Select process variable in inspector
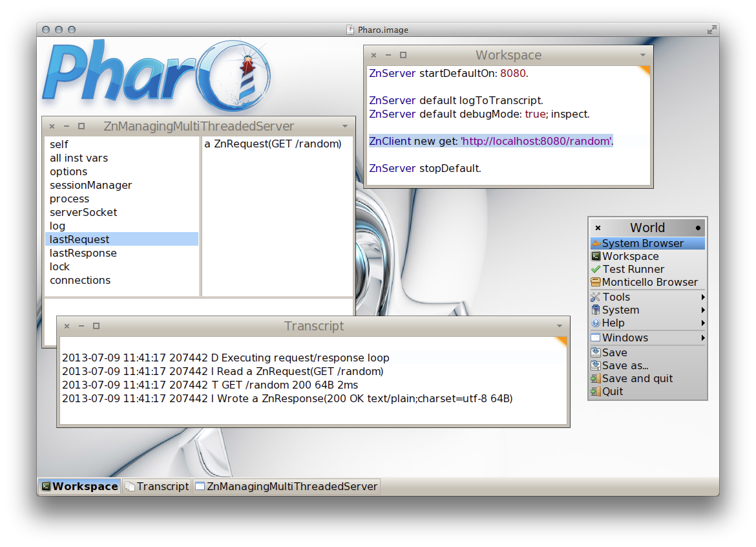This screenshot has width=756, height=547. point(121,198)
